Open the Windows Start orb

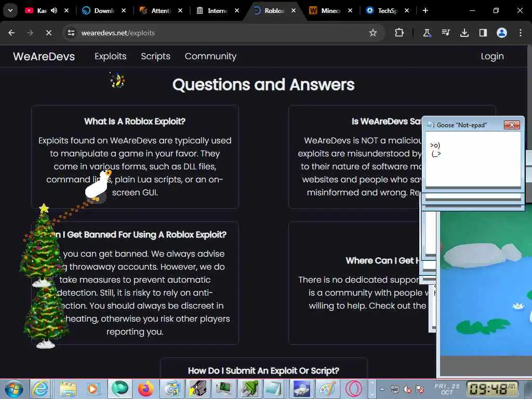[x=14, y=389]
